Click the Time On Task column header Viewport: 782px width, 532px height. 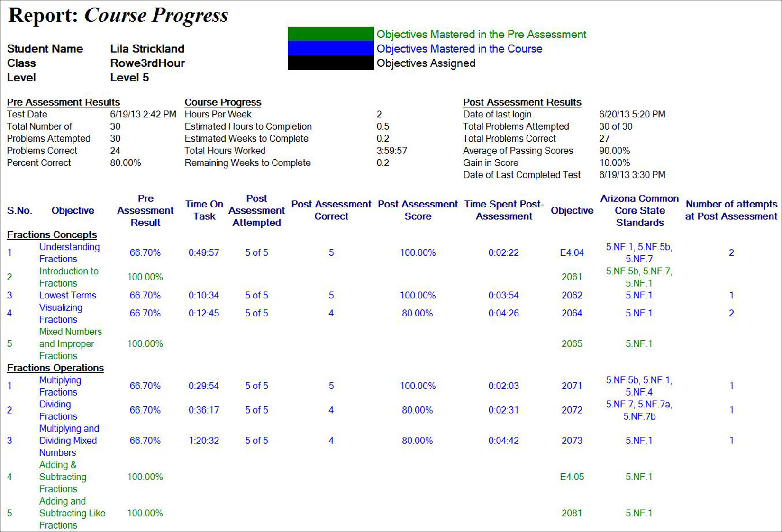[204, 210]
